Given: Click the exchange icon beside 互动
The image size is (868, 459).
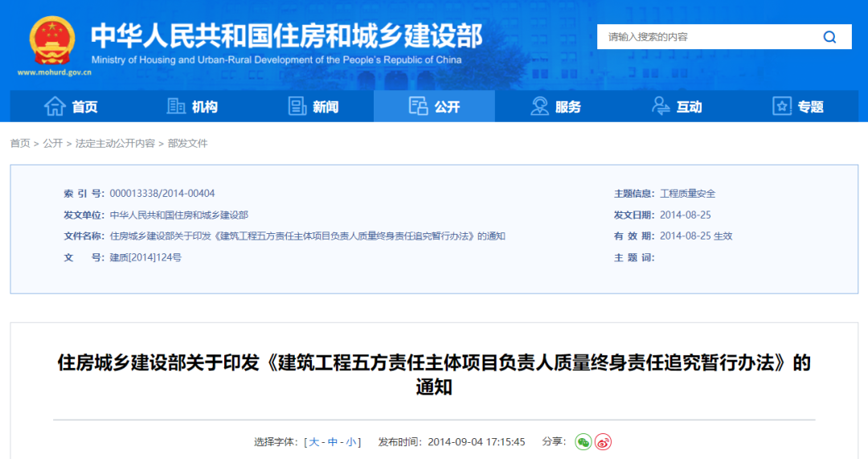Looking at the screenshot, I should pyautogui.click(x=661, y=106).
